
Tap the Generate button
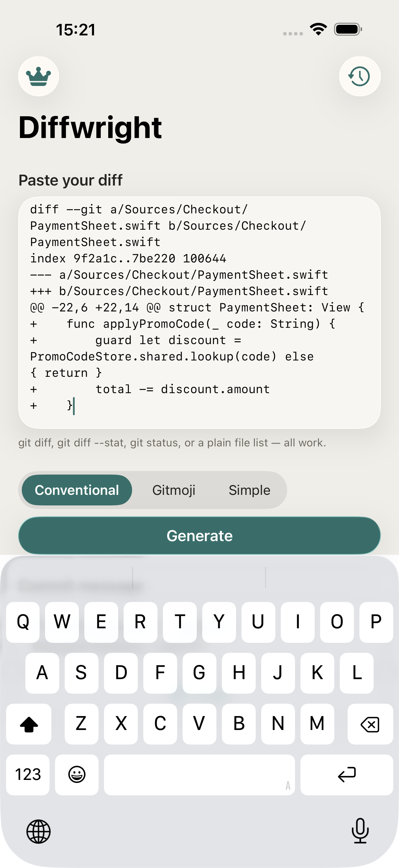pyautogui.click(x=199, y=535)
